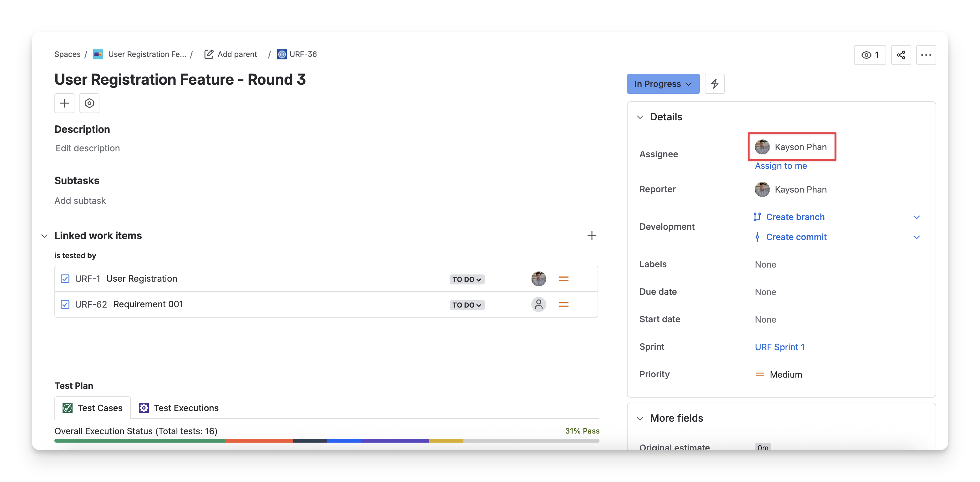Click the Add parent pencil icon
Image resolution: width=980 pixels, height=482 pixels.
point(209,54)
